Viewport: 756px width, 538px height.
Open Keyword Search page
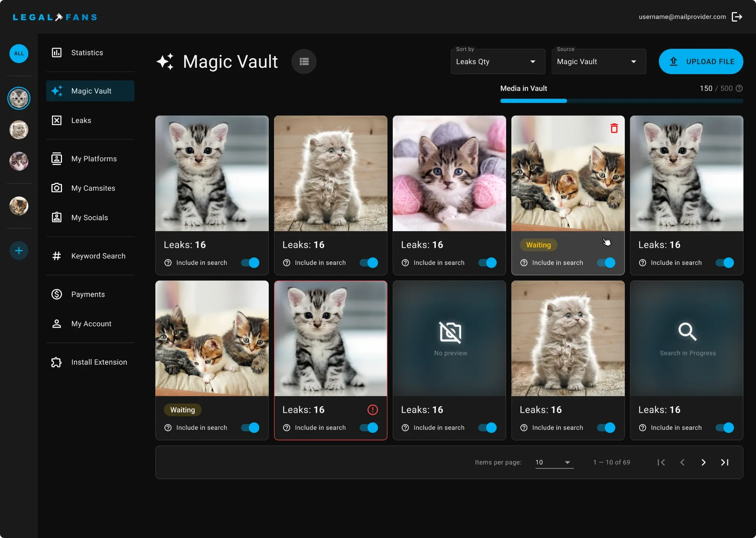(90, 256)
